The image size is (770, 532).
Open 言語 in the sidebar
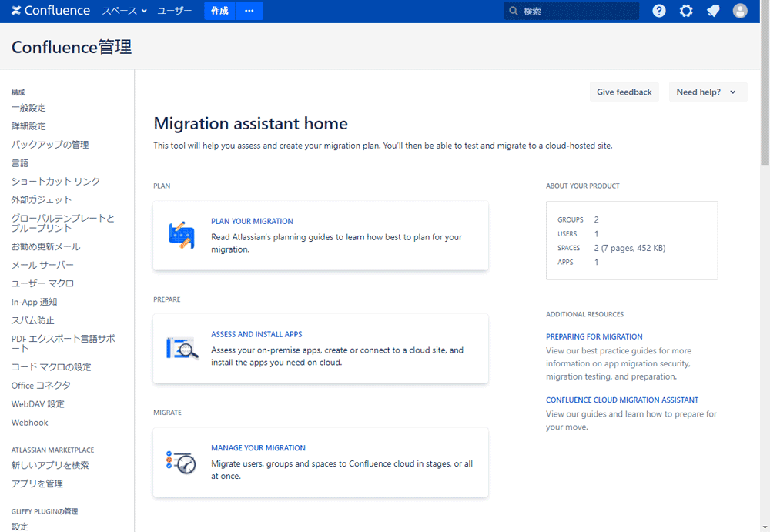coord(20,163)
